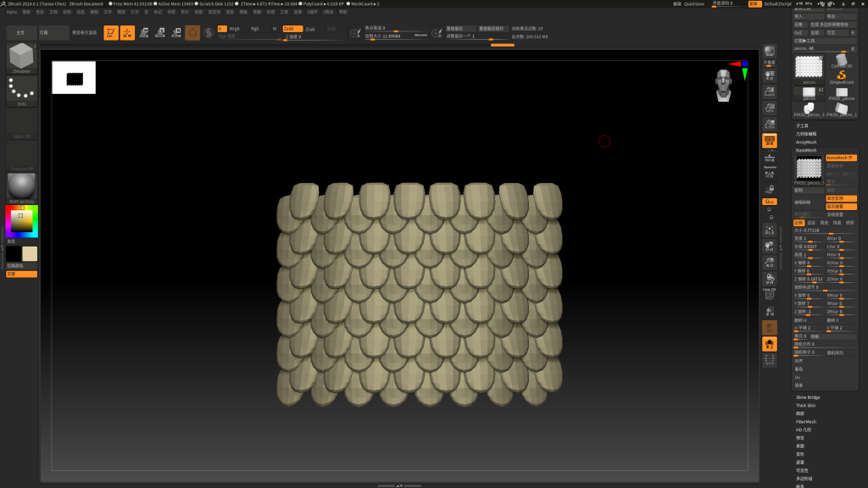Screen dimensions: 868x488
Task: Click the QuickSave button
Action: tap(693, 4)
